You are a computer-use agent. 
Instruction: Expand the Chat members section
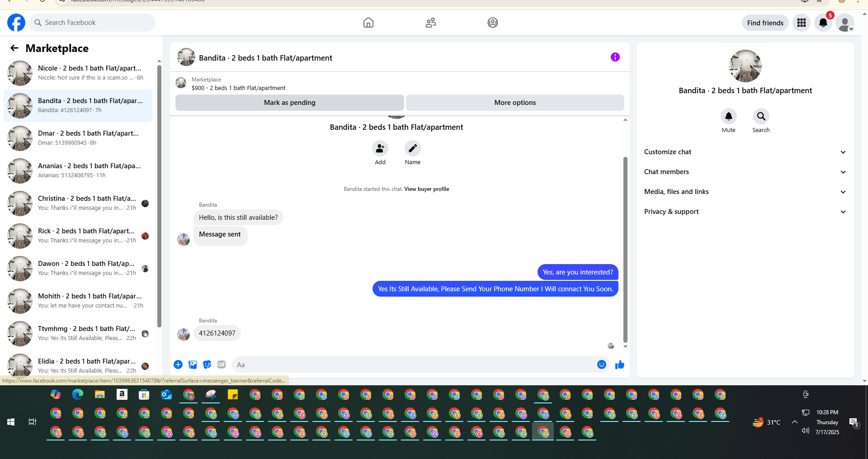tap(745, 172)
